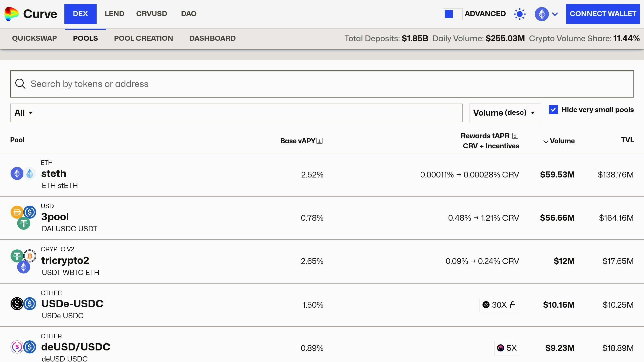
Task: Click tricrypto2 base vAPY 2.65%
Action: (x=312, y=261)
